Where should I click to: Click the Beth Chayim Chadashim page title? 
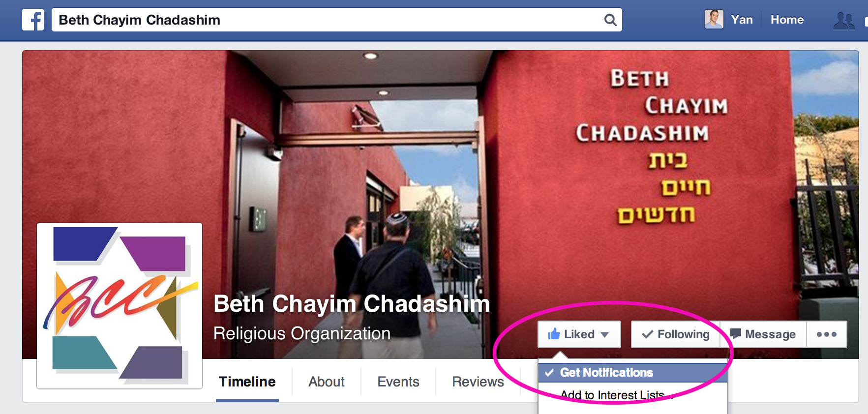point(352,304)
